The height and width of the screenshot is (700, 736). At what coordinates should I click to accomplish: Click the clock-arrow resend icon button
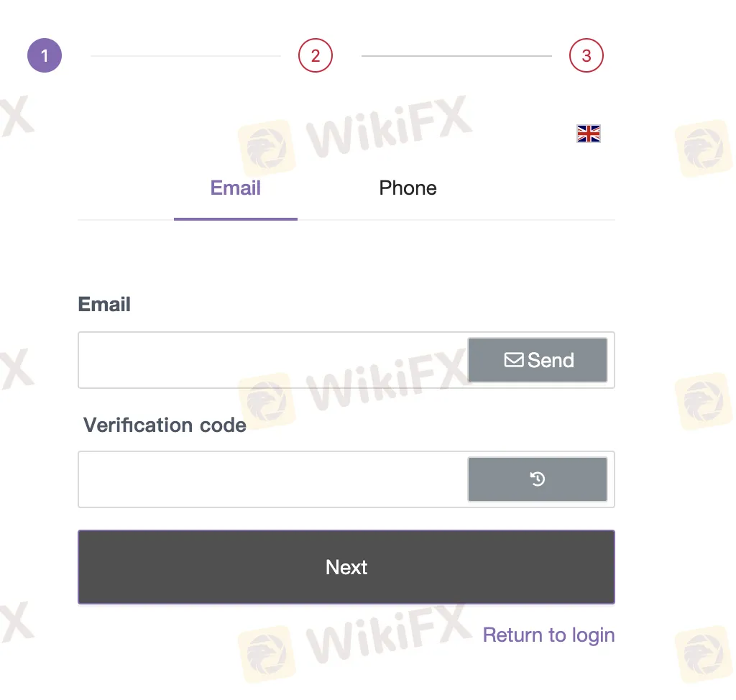pyautogui.click(x=538, y=479)
